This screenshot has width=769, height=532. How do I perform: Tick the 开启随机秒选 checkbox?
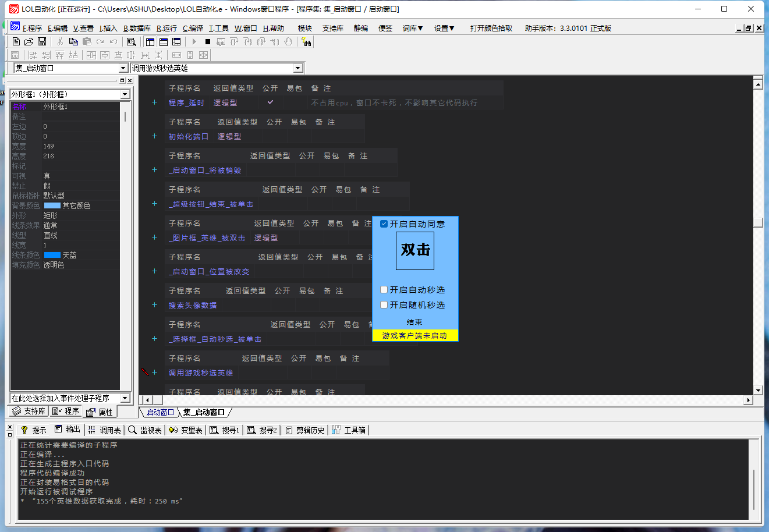click(x=384, y=305)
